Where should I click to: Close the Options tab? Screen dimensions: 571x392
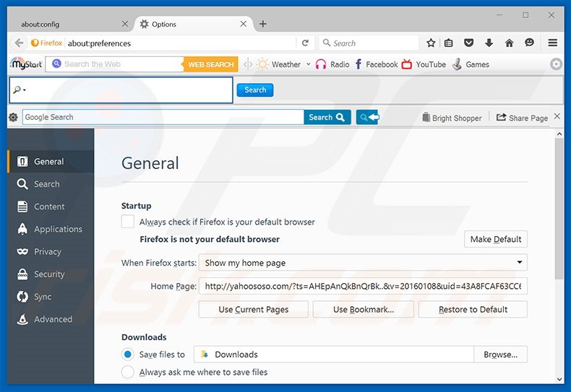pyautogui.click(x=244, y=24)
